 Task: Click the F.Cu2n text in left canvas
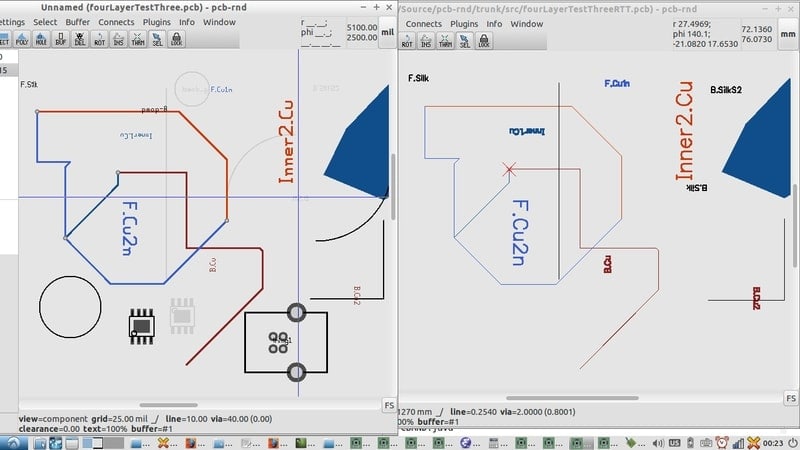[x=130, y=228]
